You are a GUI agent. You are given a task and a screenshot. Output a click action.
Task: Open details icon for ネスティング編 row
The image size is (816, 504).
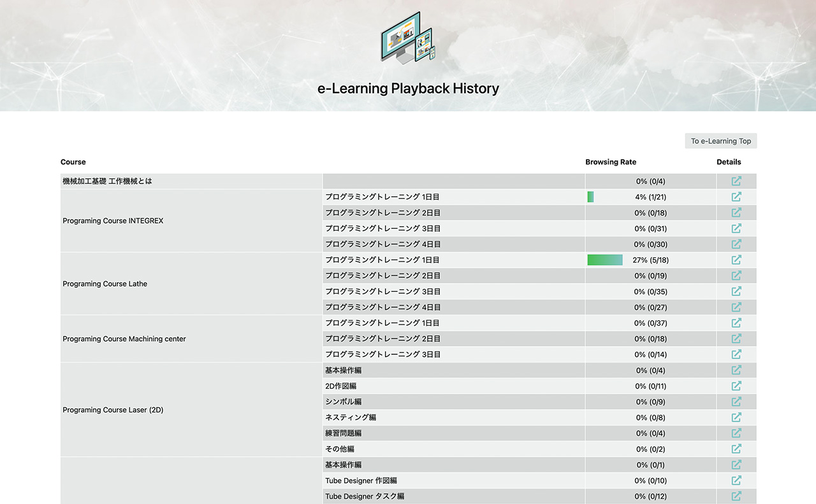(736, 417)
